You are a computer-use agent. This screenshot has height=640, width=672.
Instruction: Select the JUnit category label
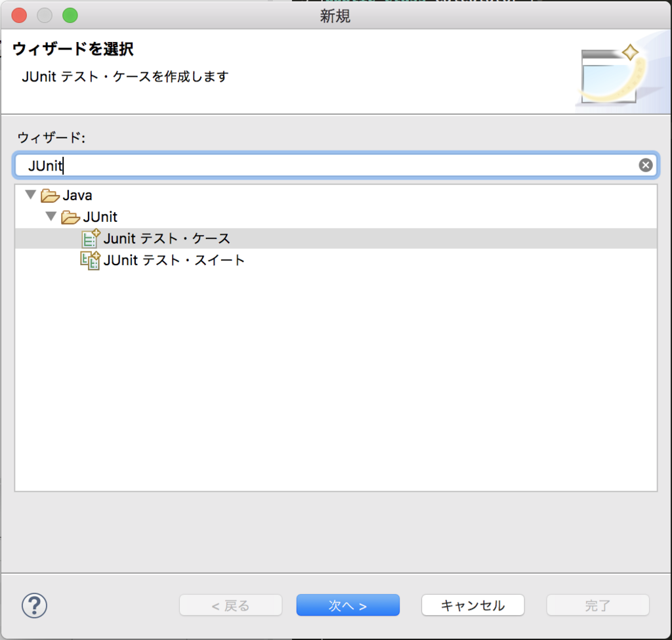(x=100, y=217)
